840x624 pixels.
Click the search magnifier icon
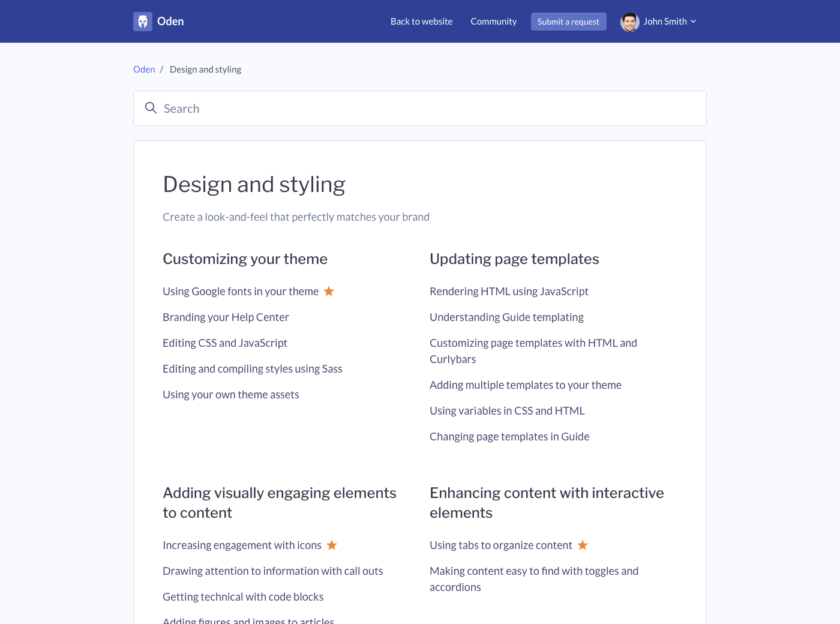151,108
